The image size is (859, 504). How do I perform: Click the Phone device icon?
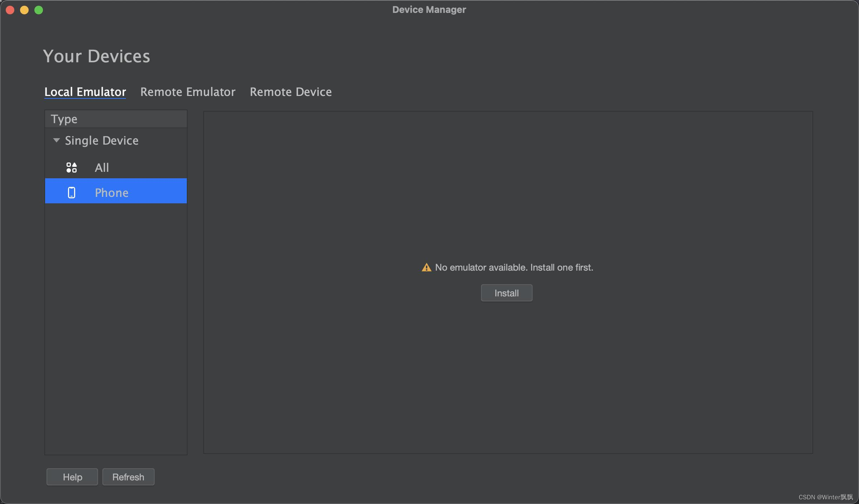[x=72, y=193]
